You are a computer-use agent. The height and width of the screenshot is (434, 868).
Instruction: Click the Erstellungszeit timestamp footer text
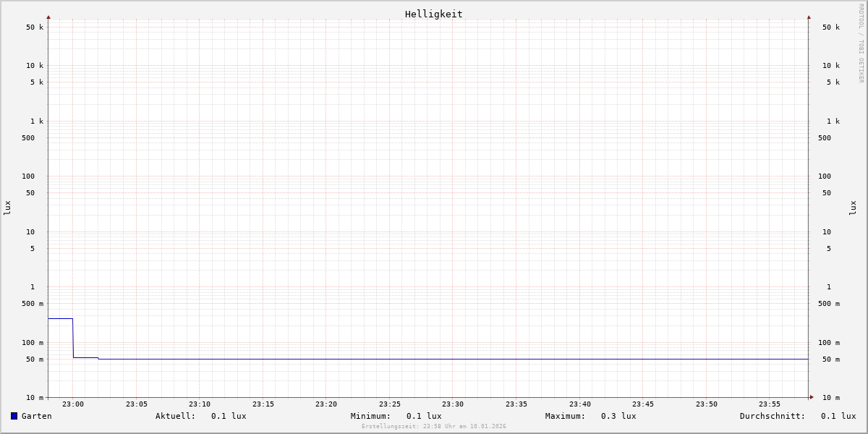pyautogui.click(x=434, y=427)
